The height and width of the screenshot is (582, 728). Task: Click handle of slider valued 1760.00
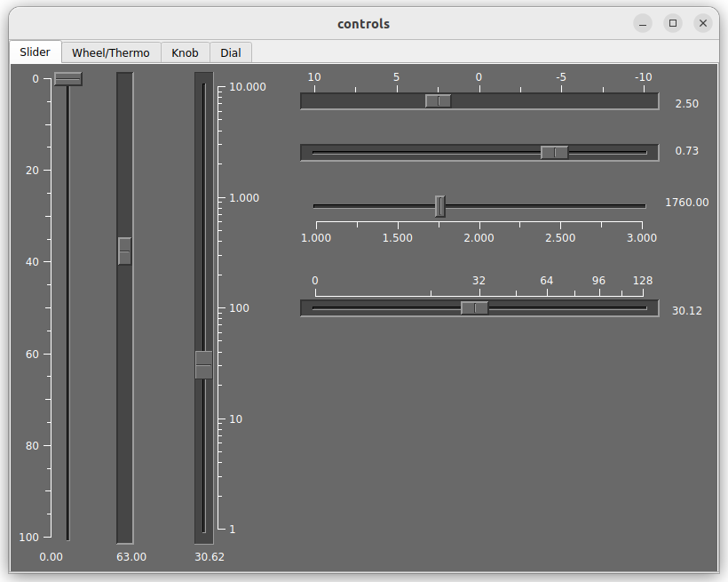440,206
